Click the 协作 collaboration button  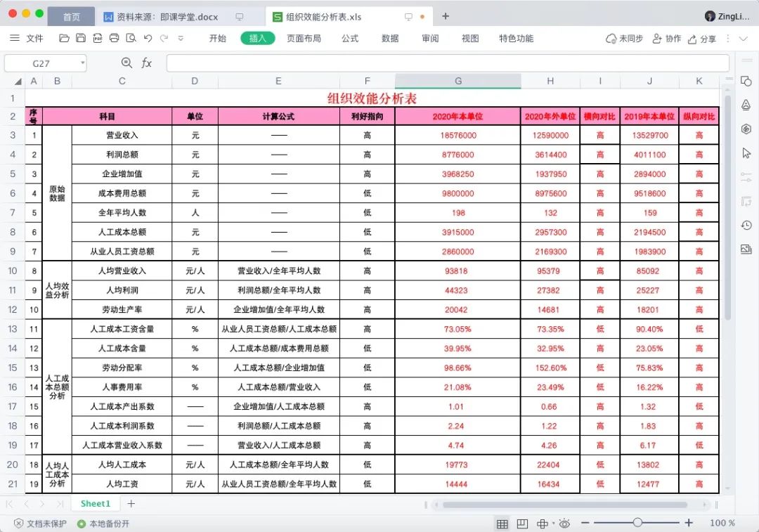coord(668,39)
